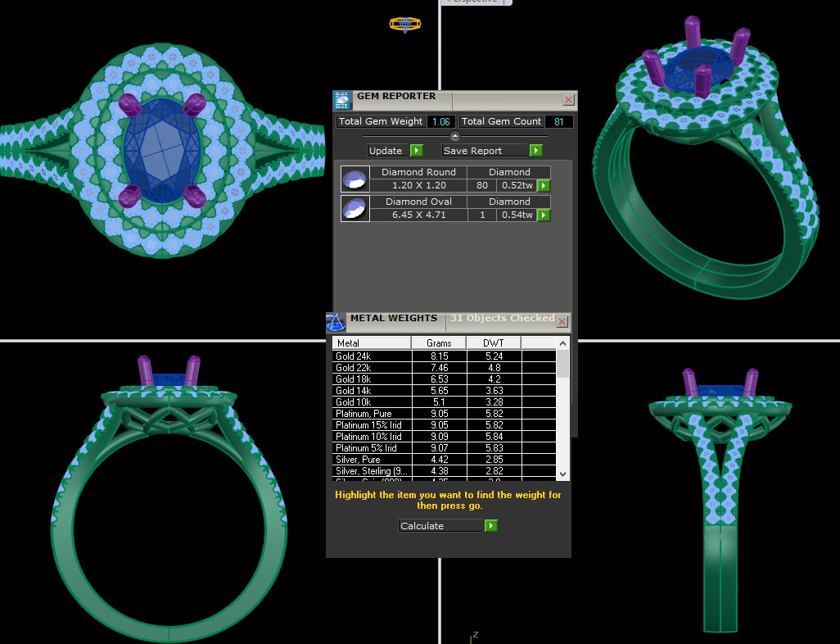
Task: Click the Diamond Round gem thumbnail
Action: click(354, 179)
